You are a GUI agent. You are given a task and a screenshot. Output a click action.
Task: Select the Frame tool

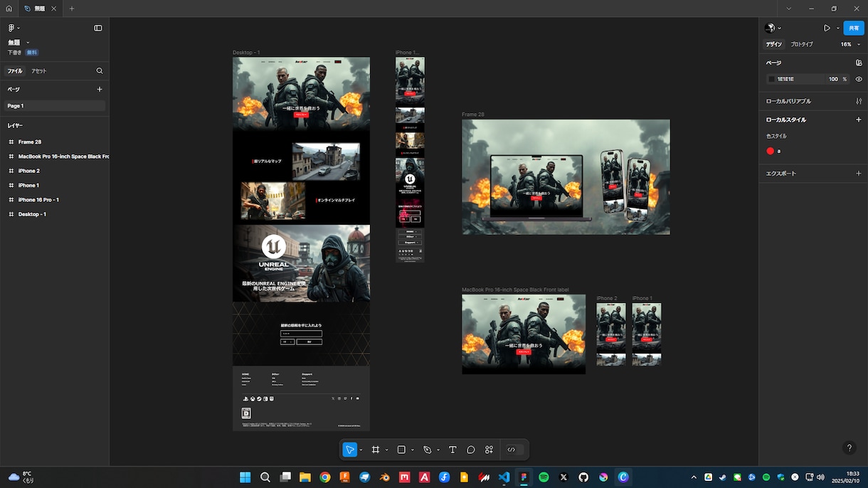[376, 450]
